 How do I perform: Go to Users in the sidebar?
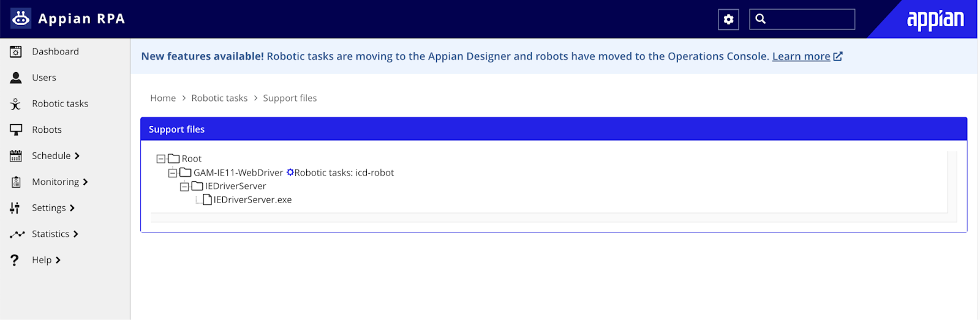coord(44,78)
